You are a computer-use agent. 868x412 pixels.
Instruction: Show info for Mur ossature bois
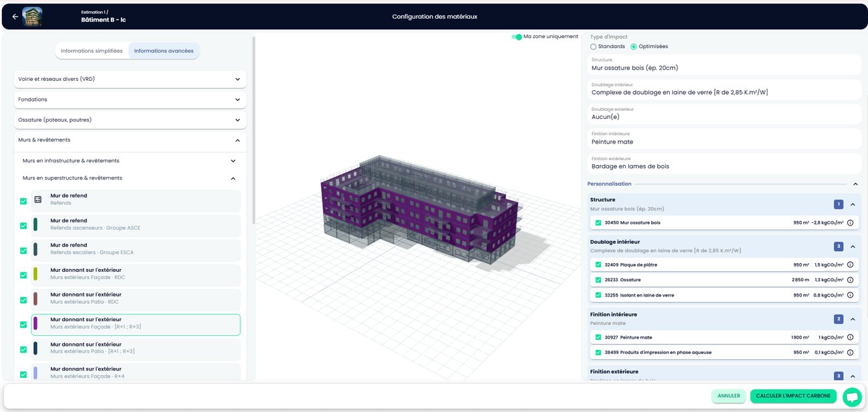850,222
